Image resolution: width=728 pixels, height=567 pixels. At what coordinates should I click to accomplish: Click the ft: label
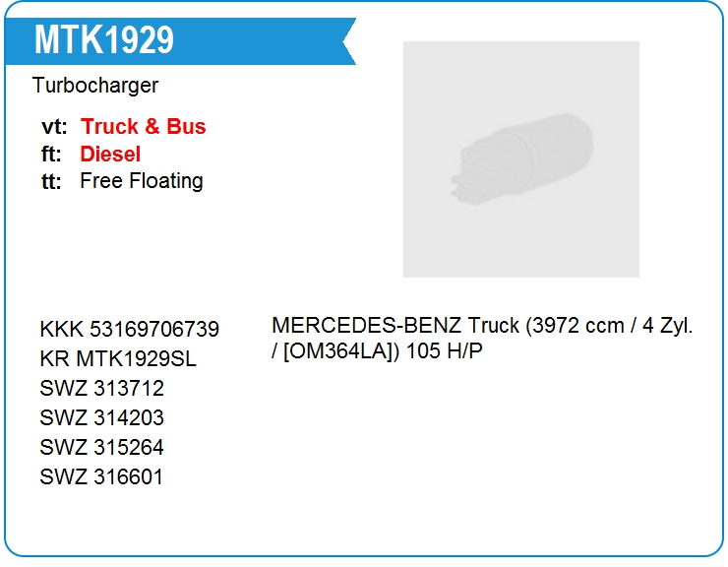coord(52,155)
